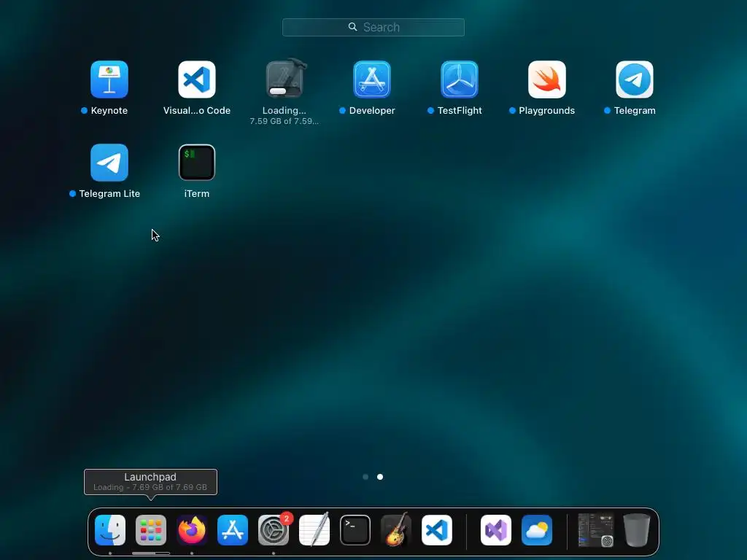
Task: Click the "Loading..." label under Xcode
Action: [x=285, y=111]
